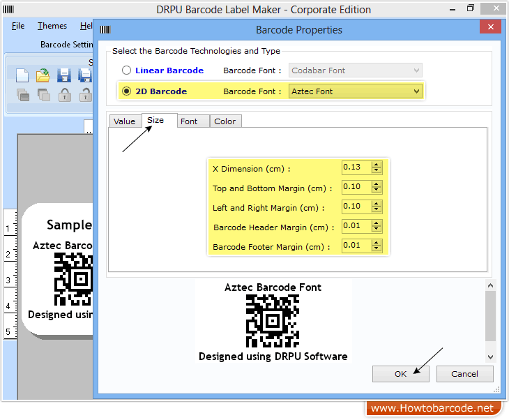
Task: Increase Top and Bottom Margin value
Action: [x=377, y=184]
